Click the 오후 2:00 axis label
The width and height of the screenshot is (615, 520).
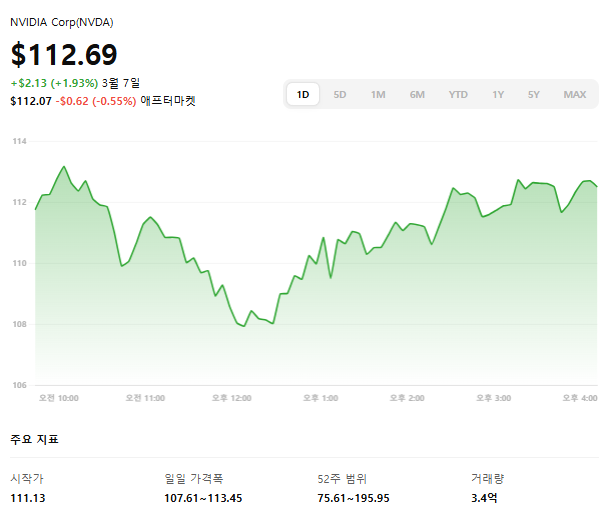[x=407, y=398]
